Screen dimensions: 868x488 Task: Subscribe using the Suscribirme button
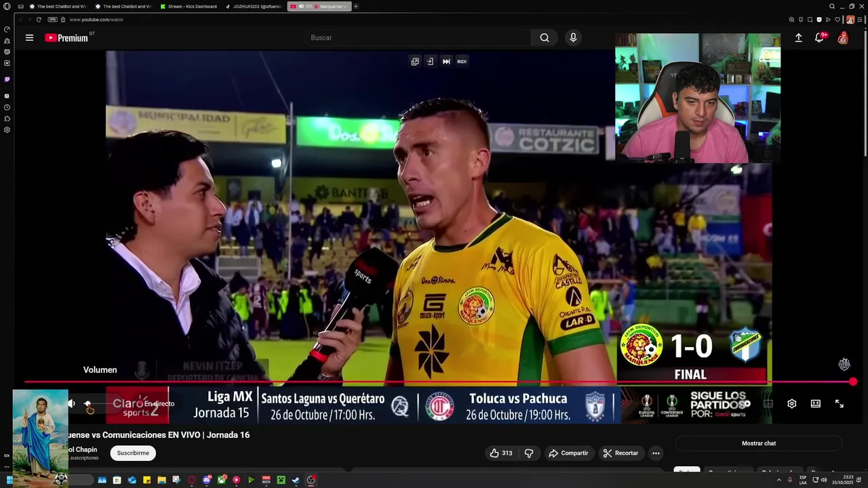133,453
